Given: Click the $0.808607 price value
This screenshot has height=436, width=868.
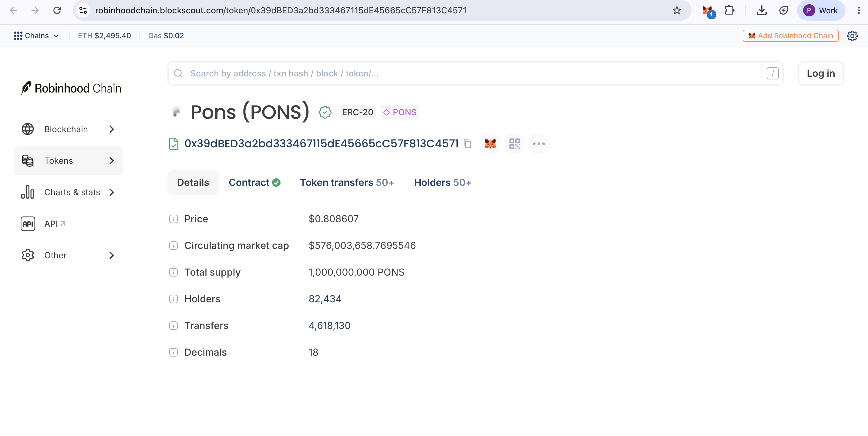Looking at the screenshot, I should point(334,219).
